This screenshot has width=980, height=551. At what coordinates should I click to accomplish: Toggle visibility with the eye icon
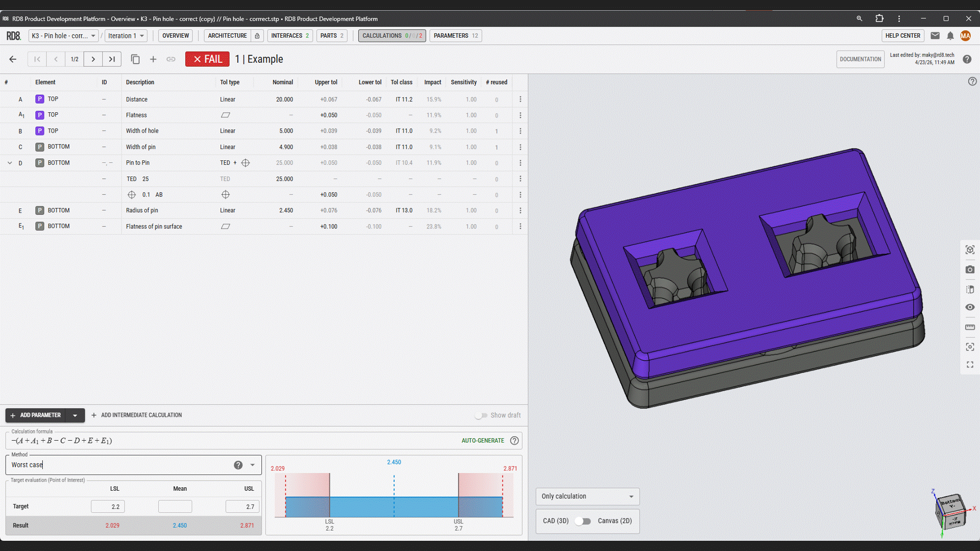click(x=970, y=307)
